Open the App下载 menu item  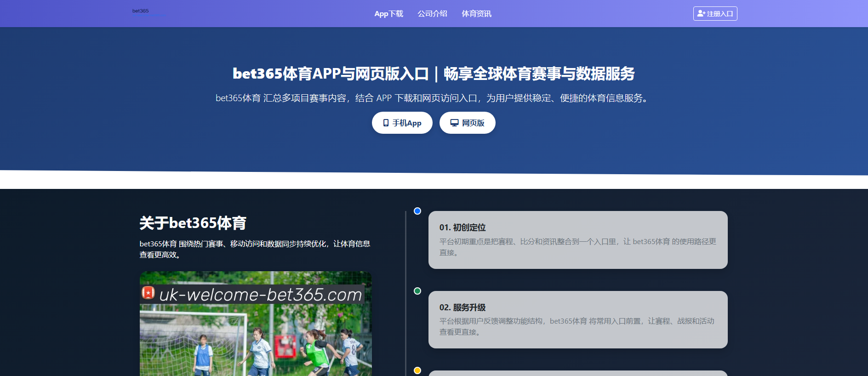[388, 14]
